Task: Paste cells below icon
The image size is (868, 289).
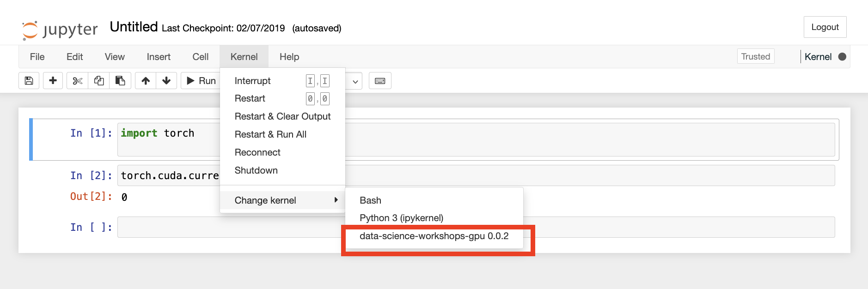Action: coord(120,81)
